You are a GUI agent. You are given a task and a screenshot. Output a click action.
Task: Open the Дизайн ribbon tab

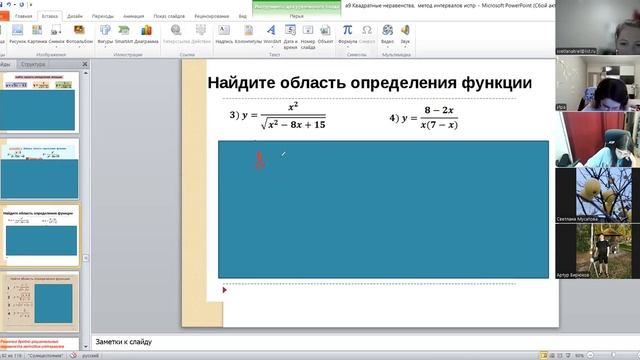pyautogui.click(x=75, y=16)
